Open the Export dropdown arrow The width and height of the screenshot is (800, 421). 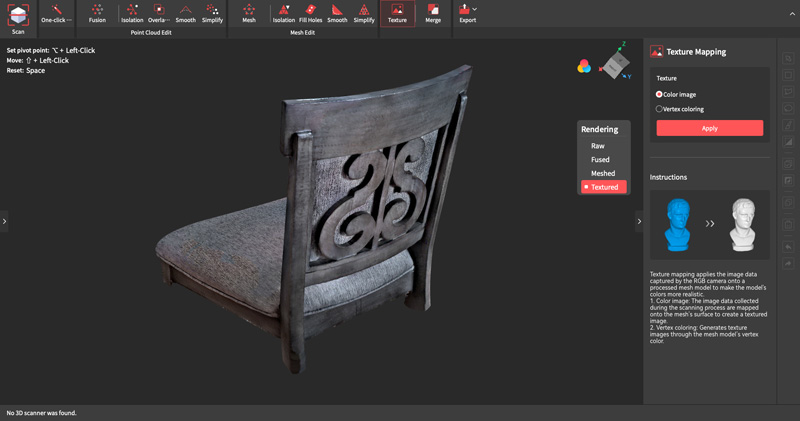(x=475, y=9)
